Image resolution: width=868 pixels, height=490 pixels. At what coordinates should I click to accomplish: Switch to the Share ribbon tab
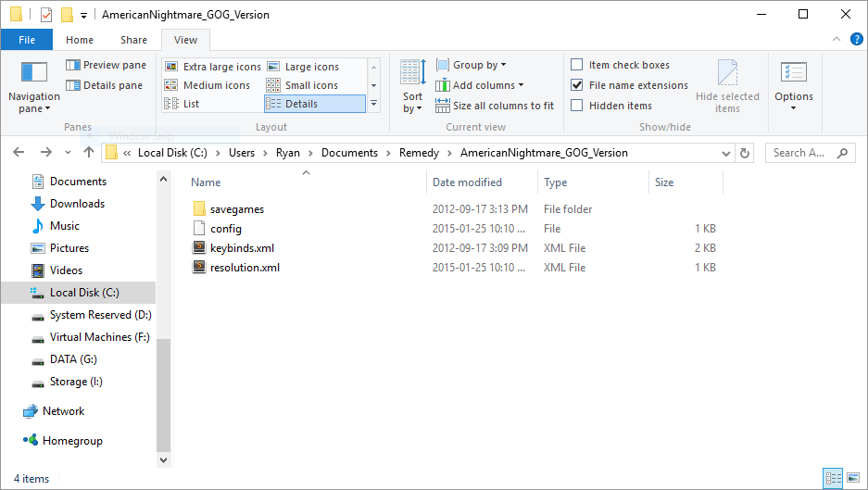point(134,40)
